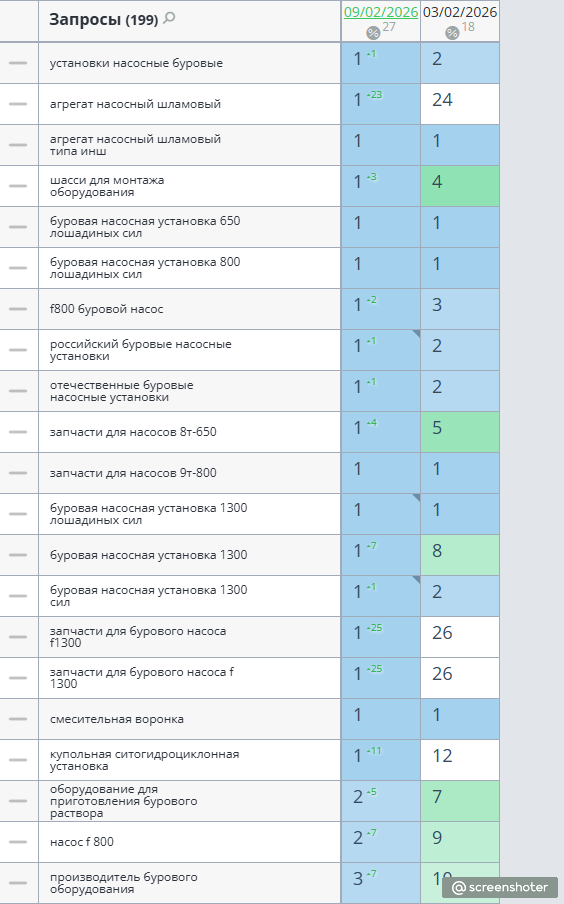Click the percent icon under 09/02/2026
Screen dimensions: 564x904
[373, 33]
